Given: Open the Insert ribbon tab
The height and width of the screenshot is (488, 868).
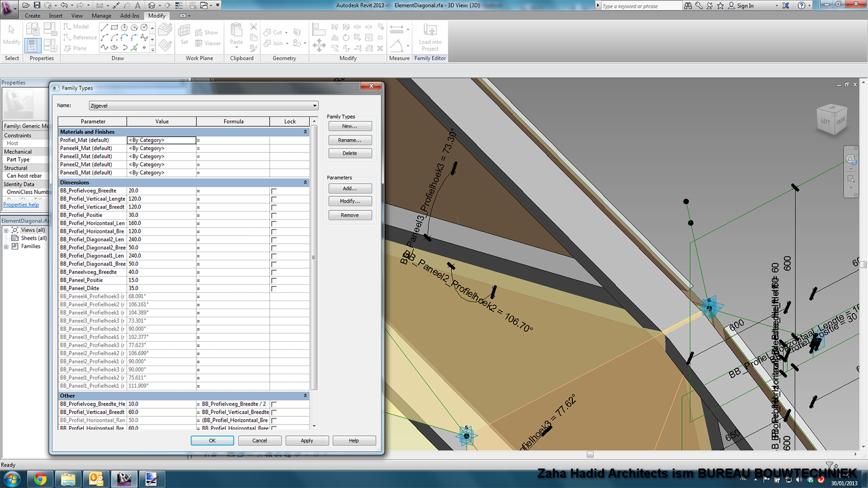Looking at the screenshot, I should [56, 16].
